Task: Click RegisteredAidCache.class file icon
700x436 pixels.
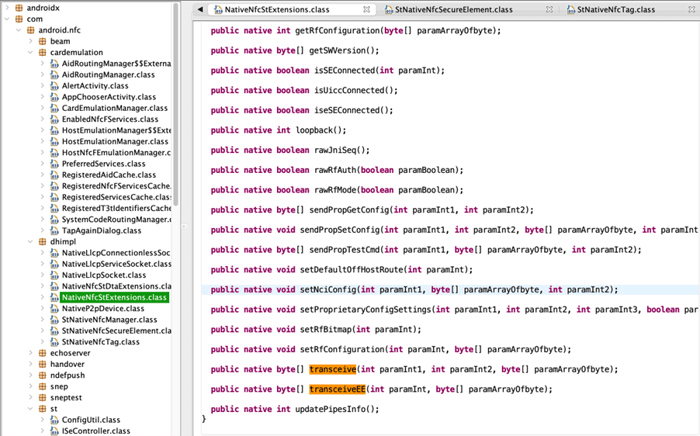Action: point(54,175)
